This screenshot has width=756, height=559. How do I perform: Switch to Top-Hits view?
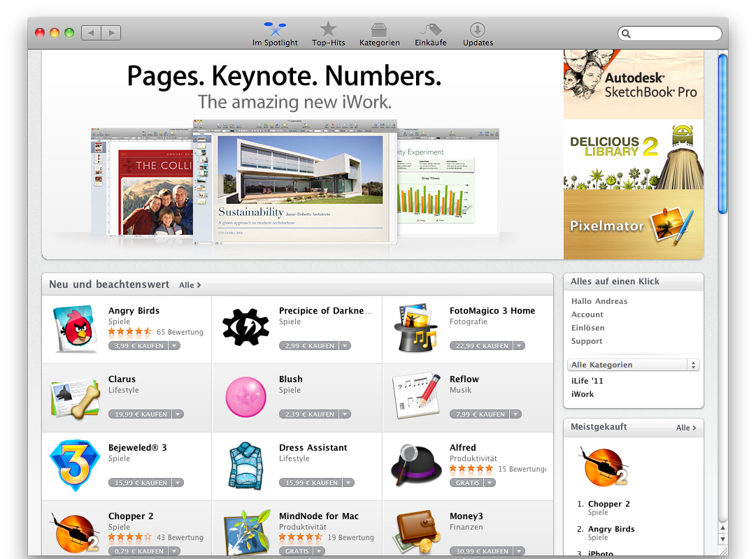coord(328,34)
